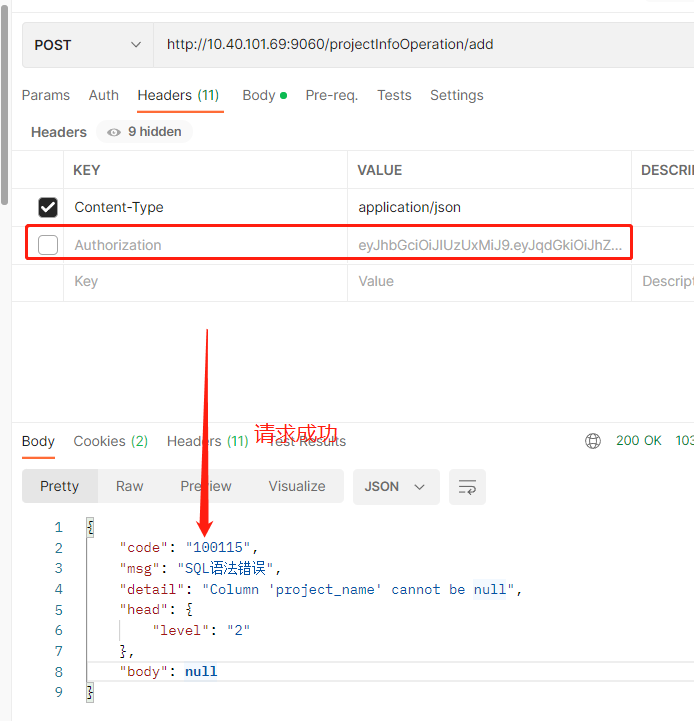694x721 pixels.
Task: Uncheck the Content-Type header checkbox
Action: click(47, 208)
